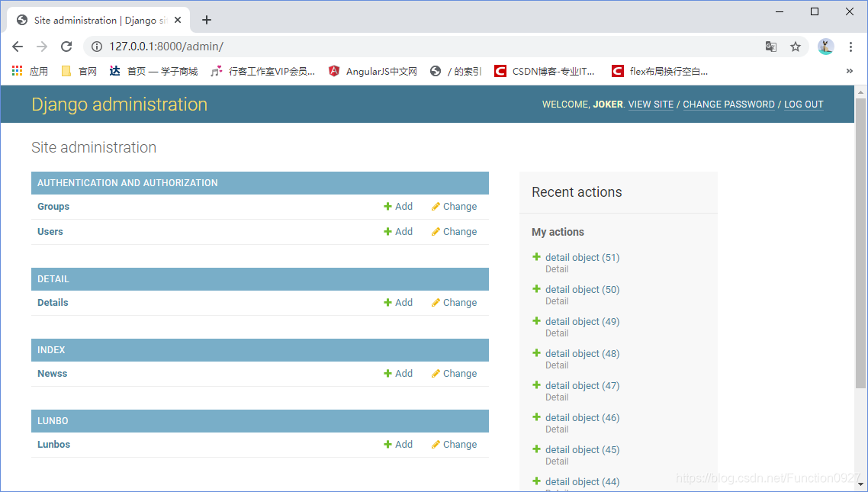Click the Django administration title link
868x492 pixels.
[x=119, y=104]
